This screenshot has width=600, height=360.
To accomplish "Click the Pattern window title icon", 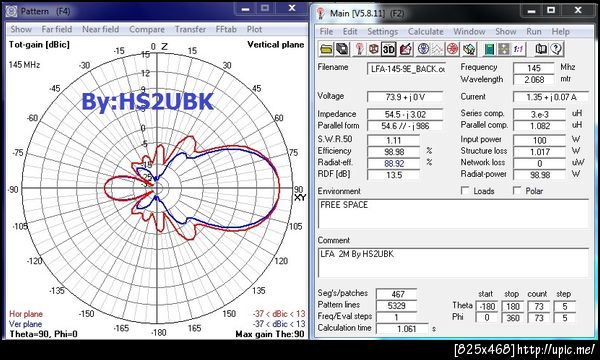I will [11, 11].
